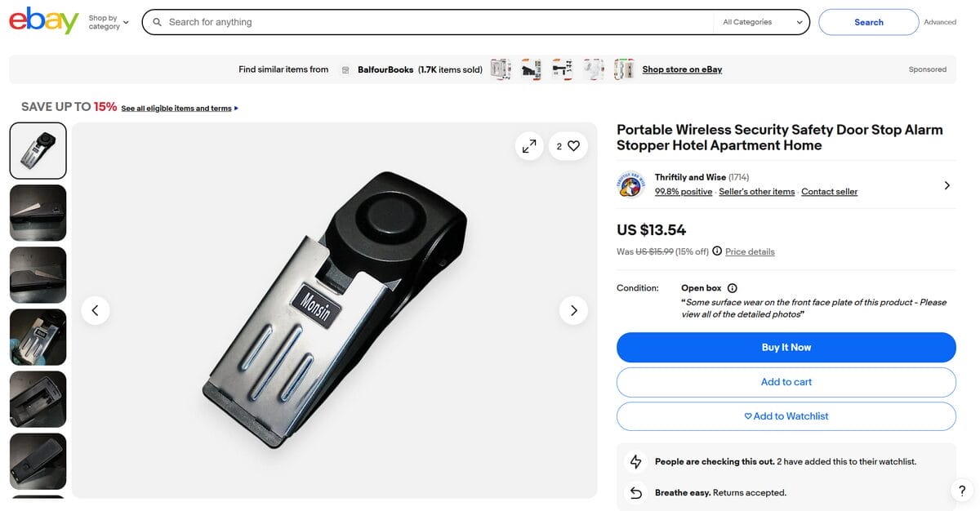Expand the Shop by category menu
The width and height of the screenshot is (980, 511).
pyautogui.click(x=107, y=22)
